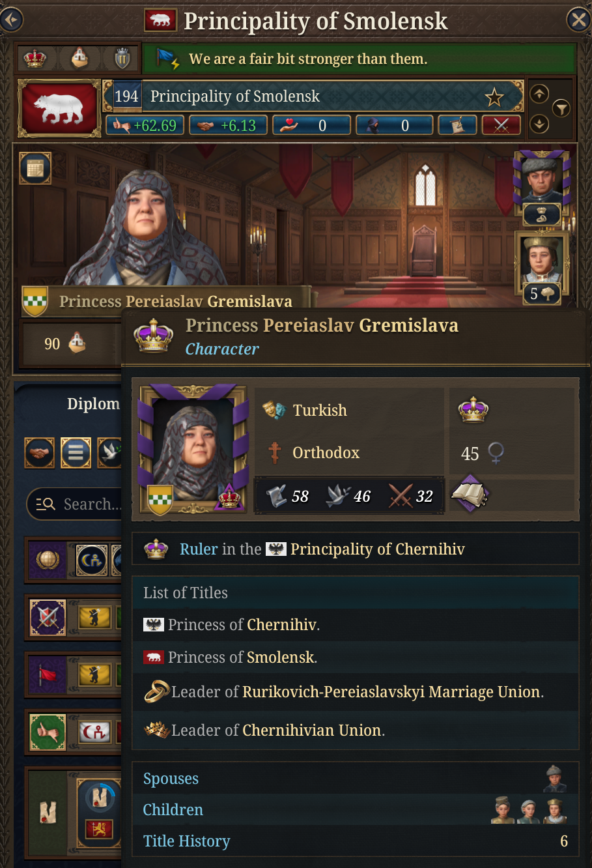592x868 pixels.
Task: Switch to the shield military tab icon
Action: (122, 59)
